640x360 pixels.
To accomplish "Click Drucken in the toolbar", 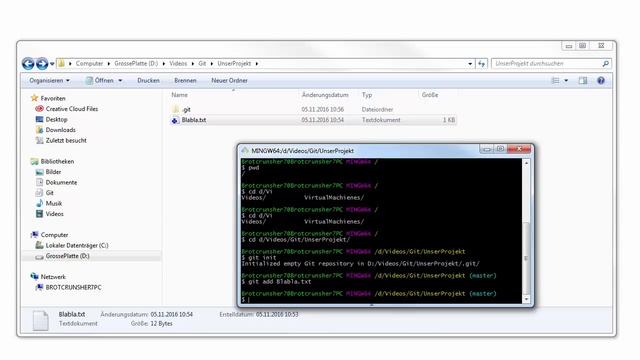I will [x=148, y=80].
